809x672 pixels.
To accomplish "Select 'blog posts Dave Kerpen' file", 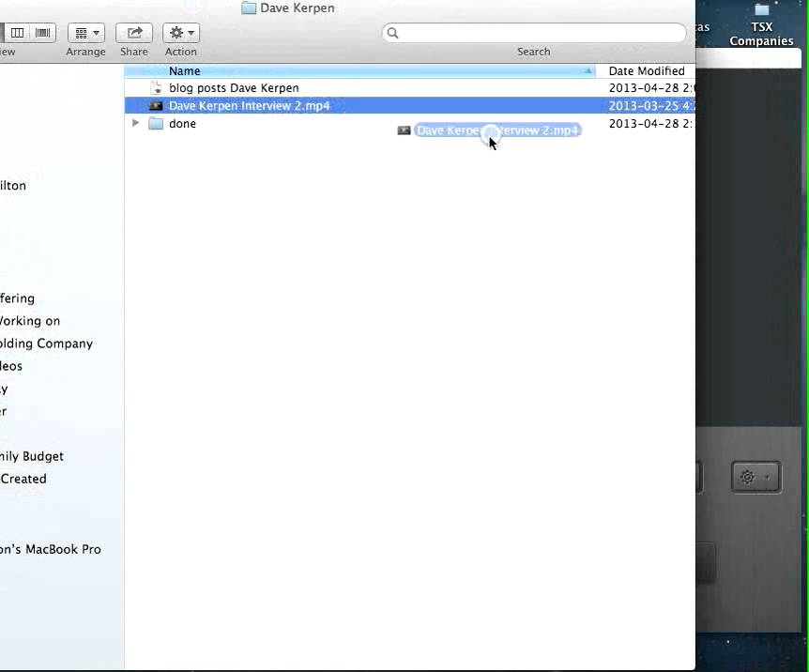I will pos(234,88).
